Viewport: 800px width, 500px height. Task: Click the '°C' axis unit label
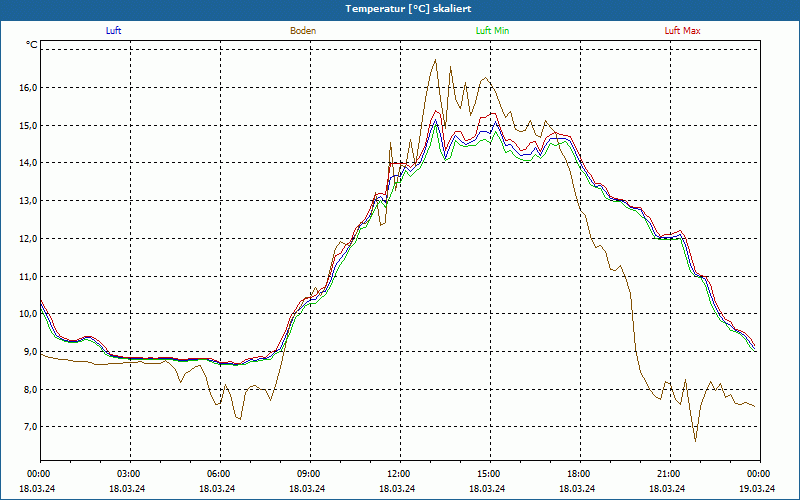coord(32,45)
